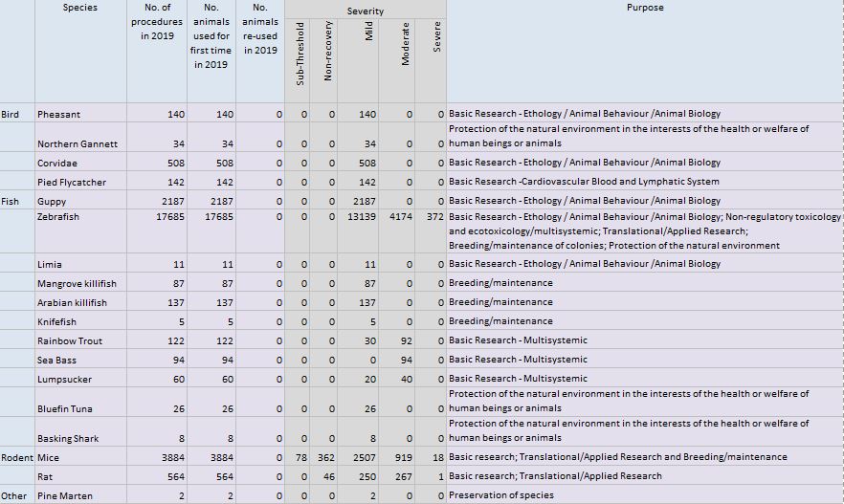Click the Fish category cell

[x=11, y=201]
